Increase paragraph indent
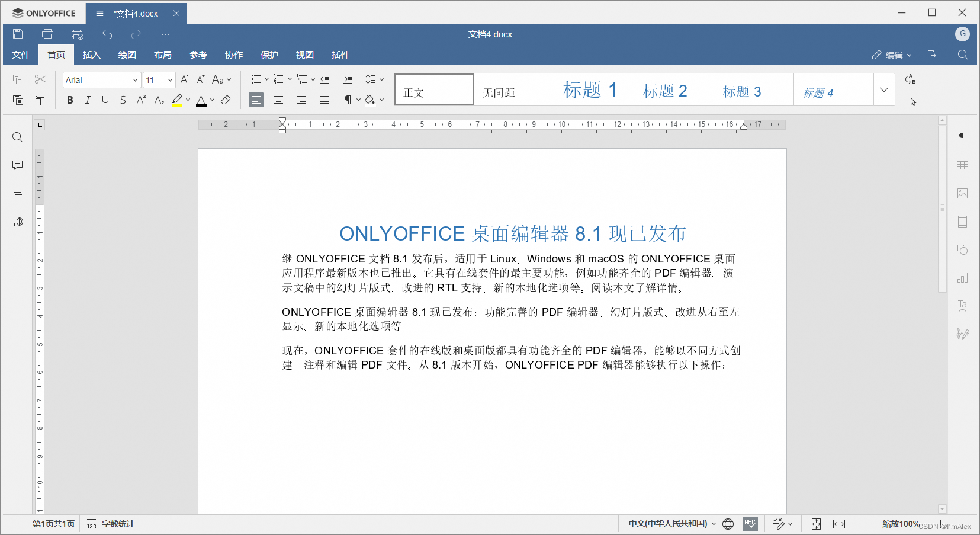980x535 pixels. point(348,79)
